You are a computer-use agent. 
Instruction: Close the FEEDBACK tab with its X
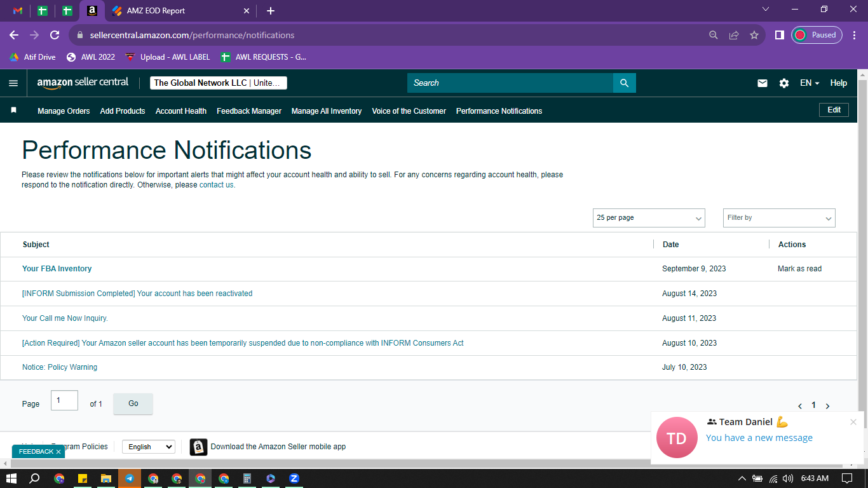click(x=58, y=452)
